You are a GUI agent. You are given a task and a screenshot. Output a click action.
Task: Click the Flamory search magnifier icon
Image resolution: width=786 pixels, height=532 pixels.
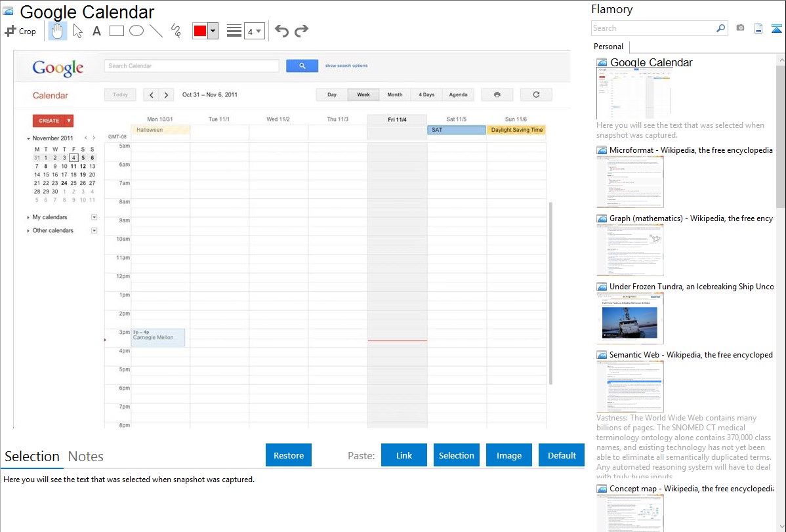click(x=721, y=28)
